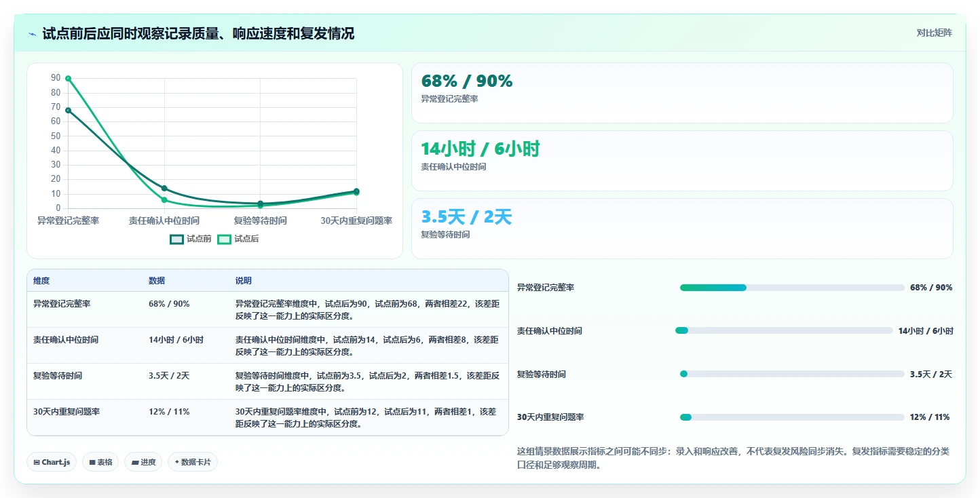Click the 30天内重复问题率 progress bar
Viewport: 980px width, 498px height.
(792, 417)
